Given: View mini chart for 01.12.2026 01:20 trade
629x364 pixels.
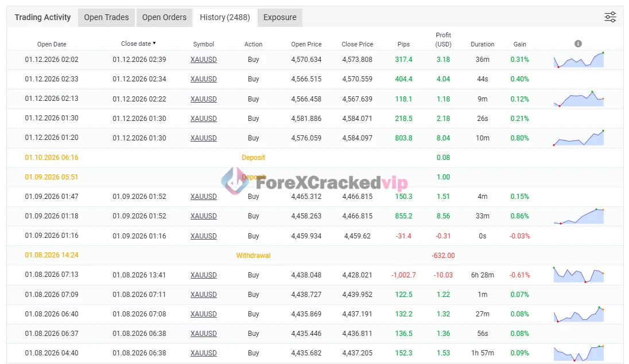Looking at the screenshot, I should 578,138.
